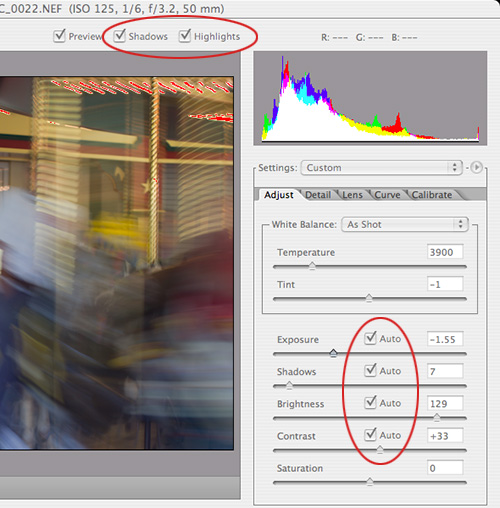Click the histogram display
Image resolution: width=500 pixels, height=508 pixels.
click(370, 98)
